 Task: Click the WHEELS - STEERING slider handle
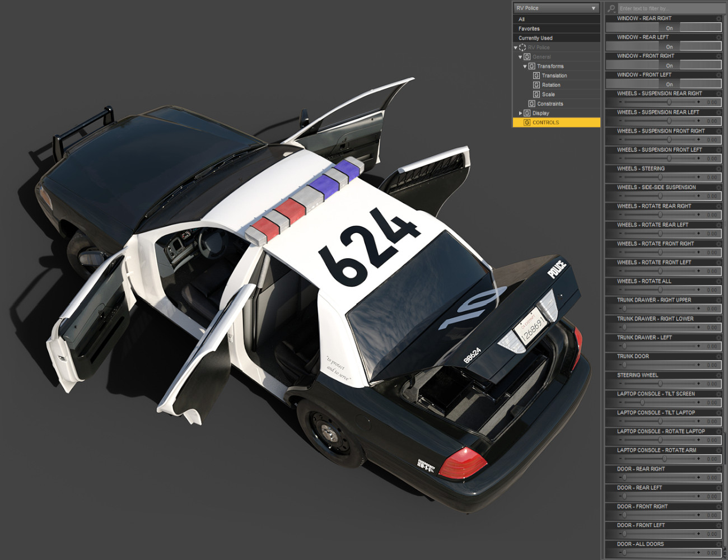click(x=660, y=177)
